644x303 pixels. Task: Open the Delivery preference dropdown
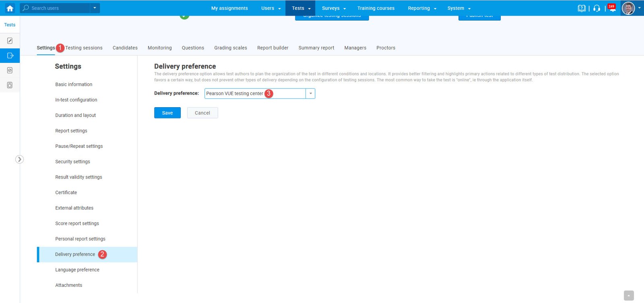coord(310,93)
